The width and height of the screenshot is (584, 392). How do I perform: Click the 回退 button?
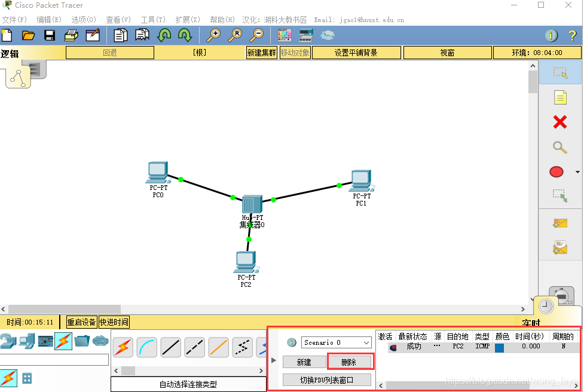[110, 53]
